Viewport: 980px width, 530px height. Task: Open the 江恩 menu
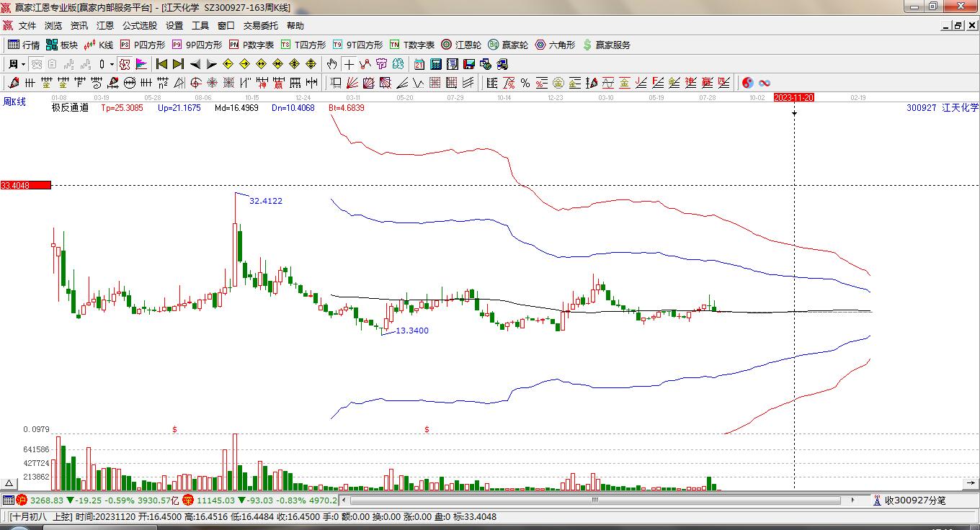(x=105, y=26)
